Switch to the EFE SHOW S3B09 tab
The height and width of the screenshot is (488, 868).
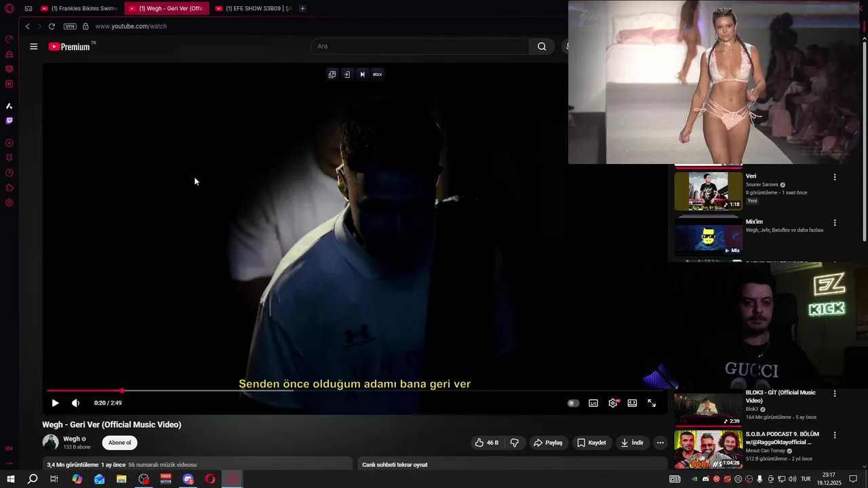click(x=253, y=9)
